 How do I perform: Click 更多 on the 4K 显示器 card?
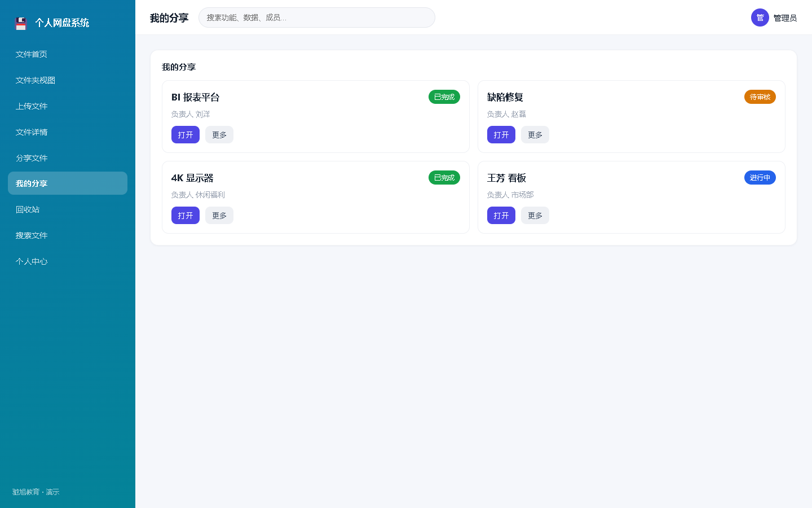(x=219, y=216)
